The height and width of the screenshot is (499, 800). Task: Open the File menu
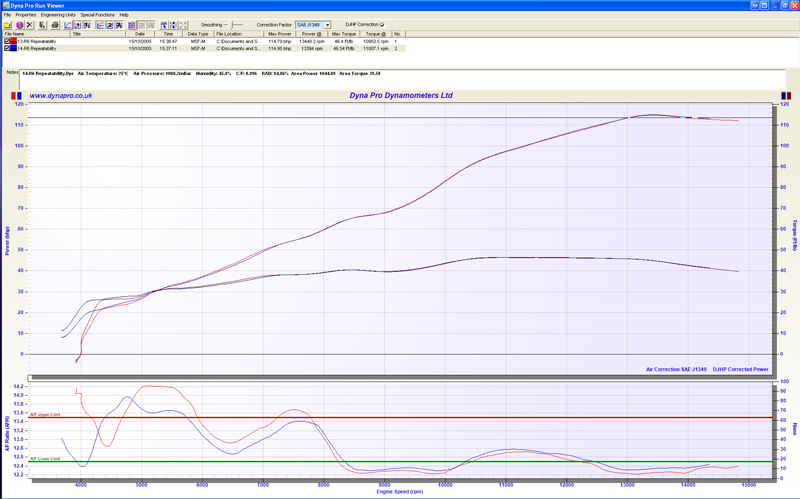tap(8, 15)
